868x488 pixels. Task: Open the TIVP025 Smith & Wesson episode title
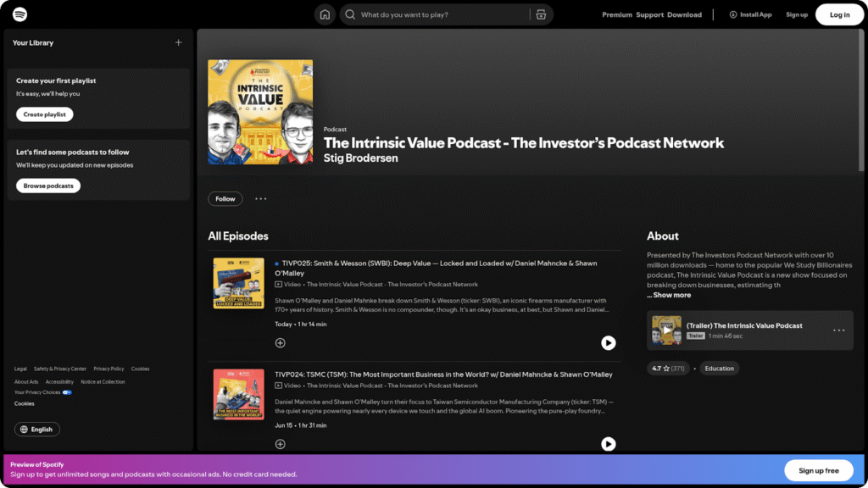[436, 269]
